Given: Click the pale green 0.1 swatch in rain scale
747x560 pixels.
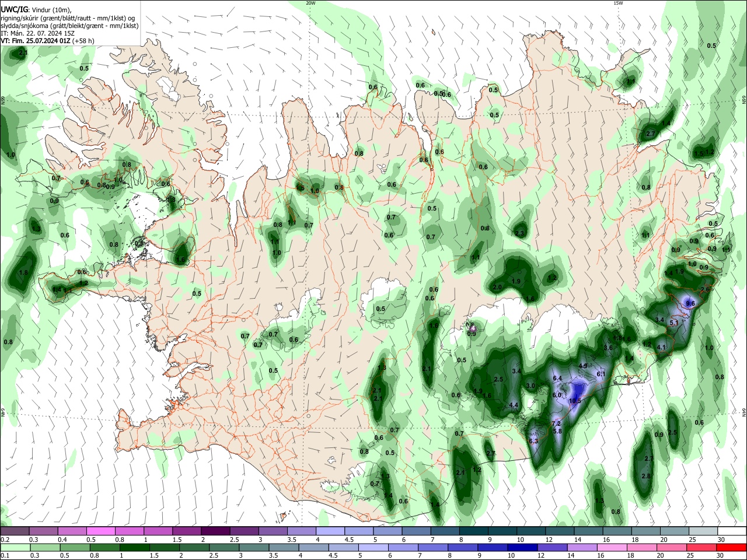Looking at the screenshot, I should (x=15, y=547).
